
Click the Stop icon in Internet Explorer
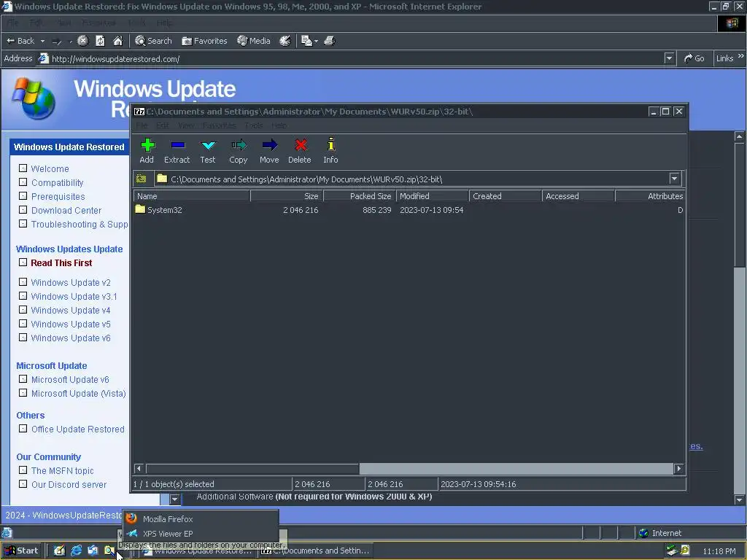(x=82, y=41)
